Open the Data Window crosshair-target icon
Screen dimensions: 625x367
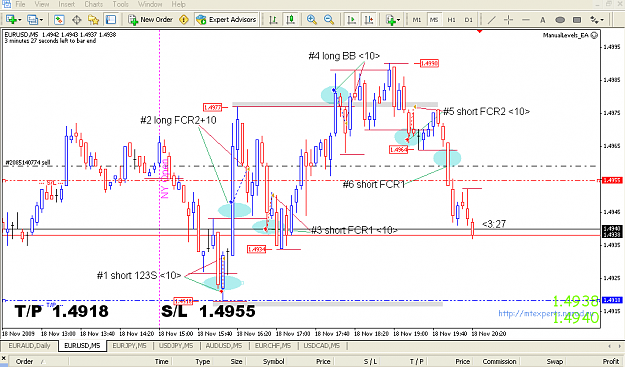(x=77, y=19)
